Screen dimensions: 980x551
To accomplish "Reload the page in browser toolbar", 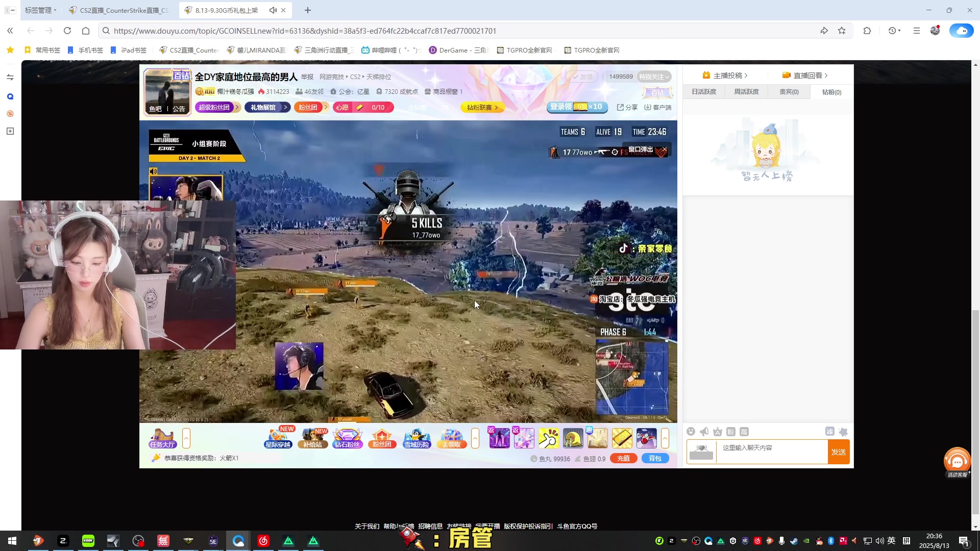I will tap(67, 31).
